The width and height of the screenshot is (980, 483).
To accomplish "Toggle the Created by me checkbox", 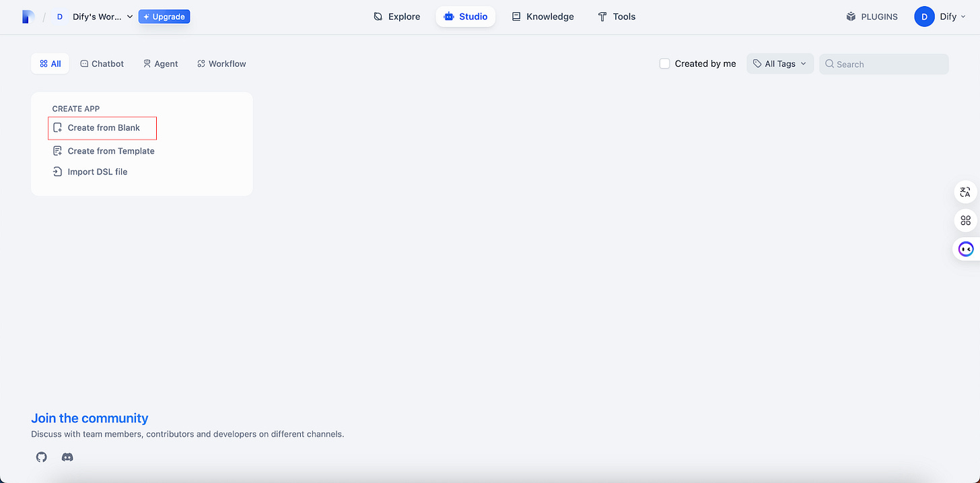I will pyautogui.click(x=664, y=63).
